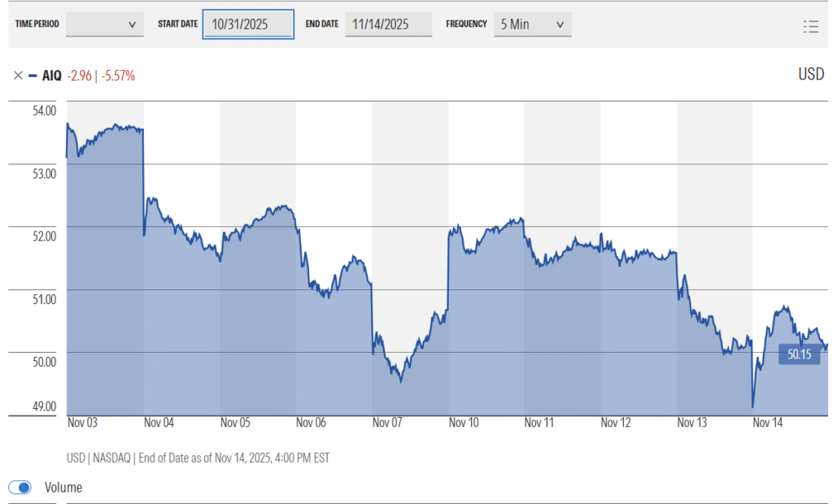The image size is (833, 504).
Task: Edit the End Date field 11/14/2025
Action: pos(388,24)
